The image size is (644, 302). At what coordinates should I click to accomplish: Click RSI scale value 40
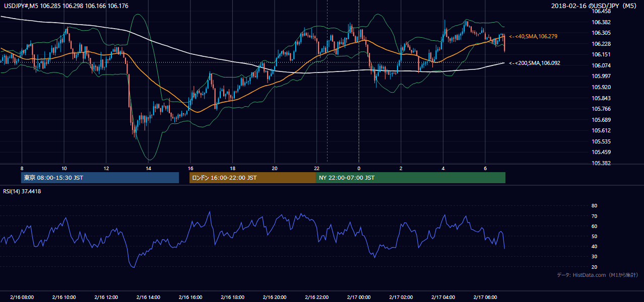tap(594, 246)
